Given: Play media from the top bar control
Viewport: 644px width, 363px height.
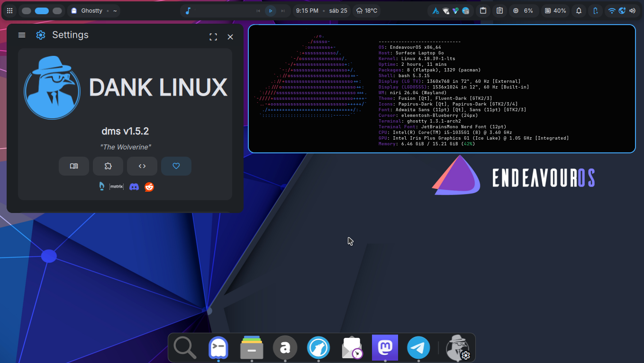Looking at the screenshot, I should pyautogui.click(x=271, y=10).
